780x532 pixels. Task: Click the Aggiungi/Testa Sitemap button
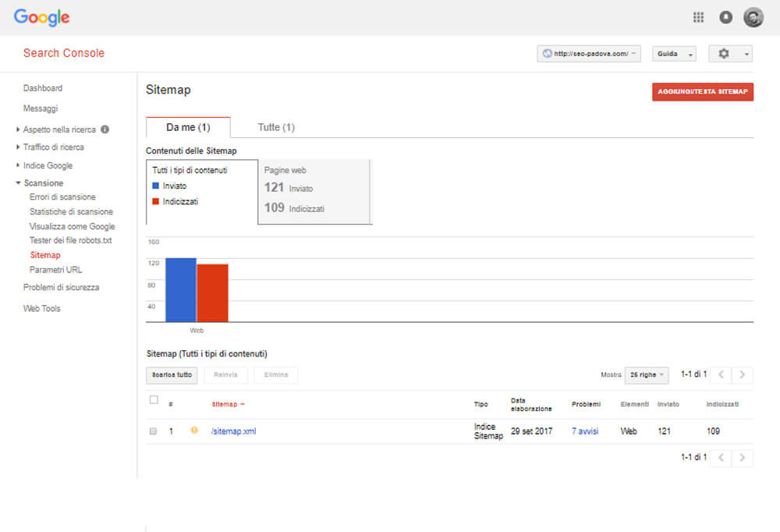[703, 91]
